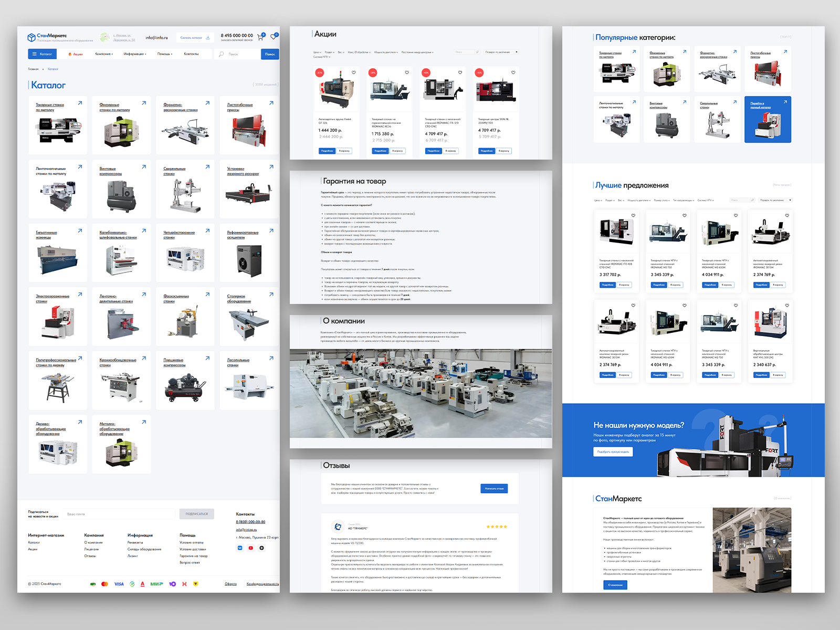Favorite the 4 034 911 р. product in first row
The height and width of the screenshot is (630, 840).
click(x=736, y=215)
